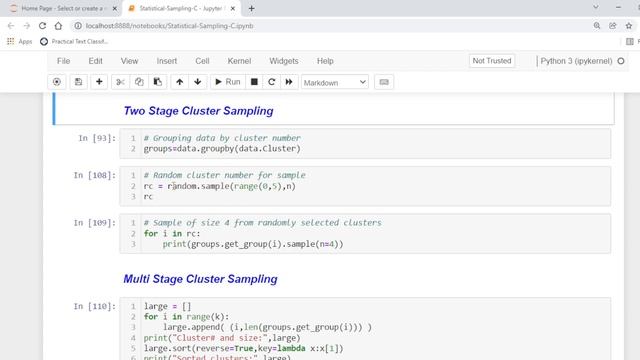
Task: Click comment Grouping data by cluster number
Action: coord(222,138)
